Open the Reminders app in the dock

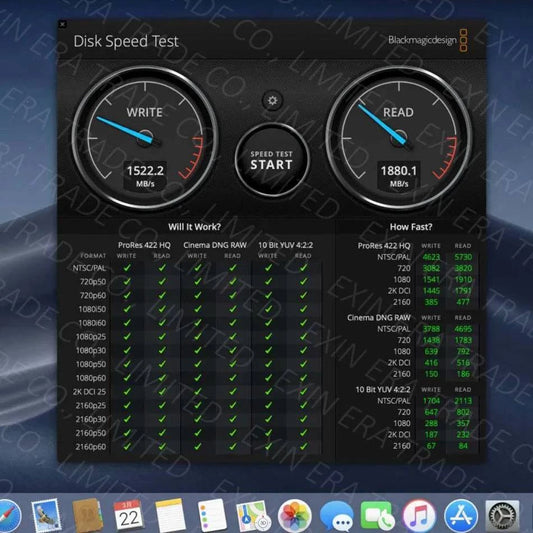211,516
